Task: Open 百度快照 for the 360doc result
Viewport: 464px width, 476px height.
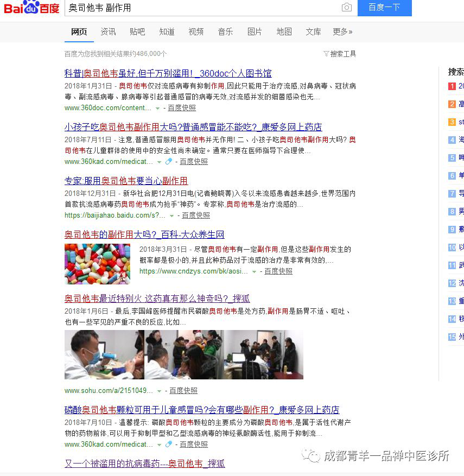Action: pyautogui.click(x=182, y=108)
